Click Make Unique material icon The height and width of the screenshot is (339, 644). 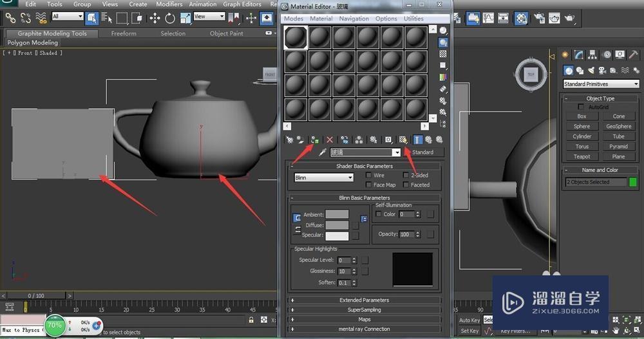[359, 140]
